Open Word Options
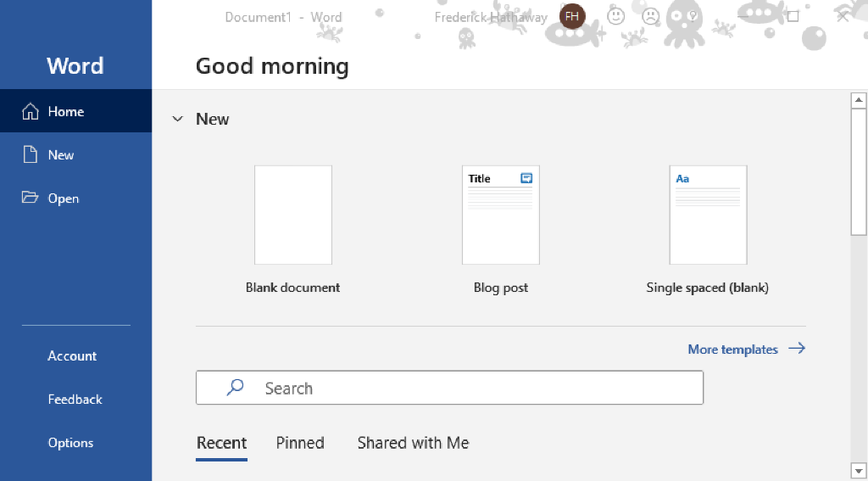Viewport: 868px width, 481px height. (x=75, y=443)
